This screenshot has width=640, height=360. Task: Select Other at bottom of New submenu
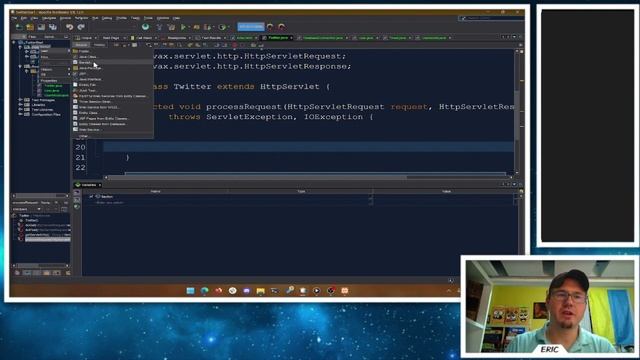point(112,136)
